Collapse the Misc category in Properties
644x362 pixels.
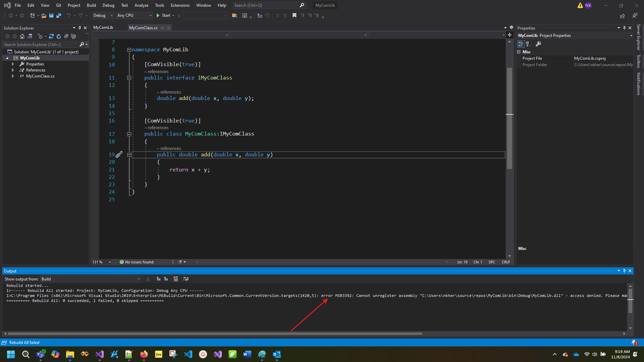click(x=519, y=52)
